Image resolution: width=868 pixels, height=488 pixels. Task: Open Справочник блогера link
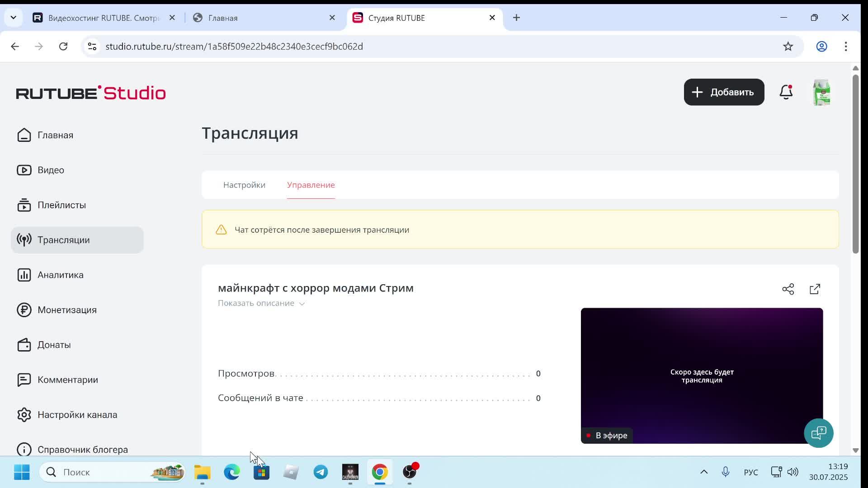pos(82,450)
